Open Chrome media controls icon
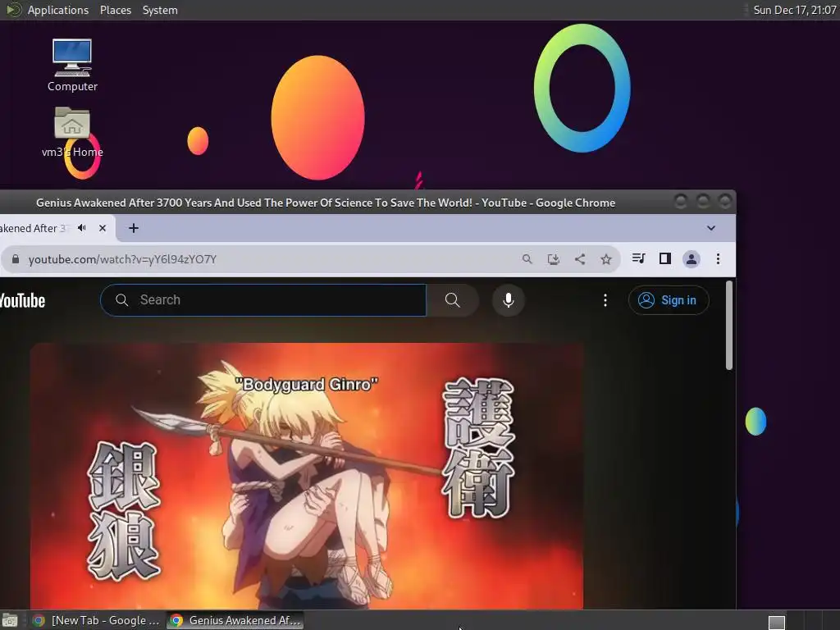This screenshot has height=630, width=840. tap(638, 258)
